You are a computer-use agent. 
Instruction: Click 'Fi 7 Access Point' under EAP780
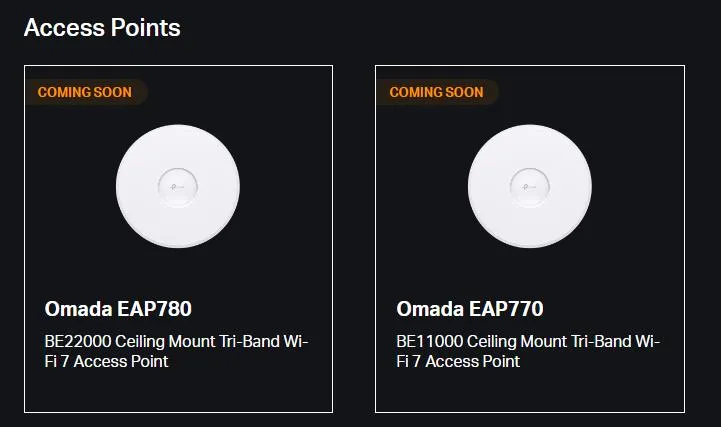coord(107,361)
